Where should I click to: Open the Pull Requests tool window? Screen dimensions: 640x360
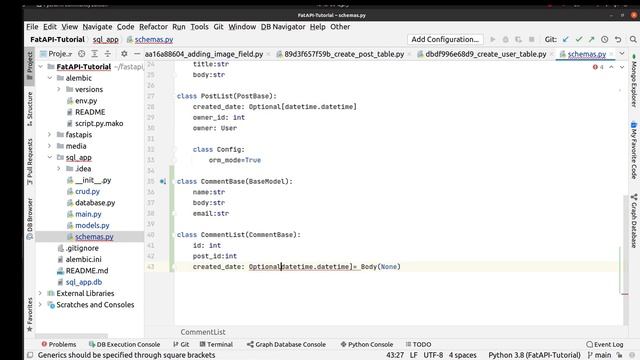pyautogui.click(x=29, y=162)
